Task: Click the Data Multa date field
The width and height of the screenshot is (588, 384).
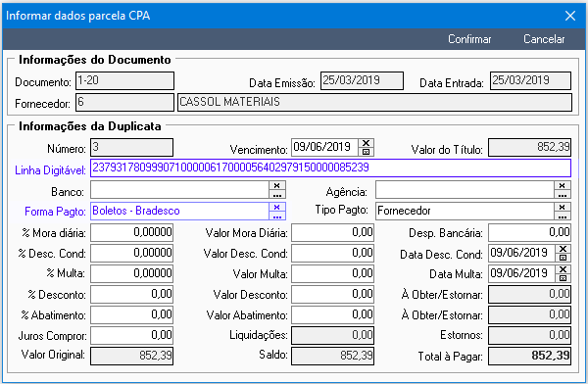Action: [521, 273]
